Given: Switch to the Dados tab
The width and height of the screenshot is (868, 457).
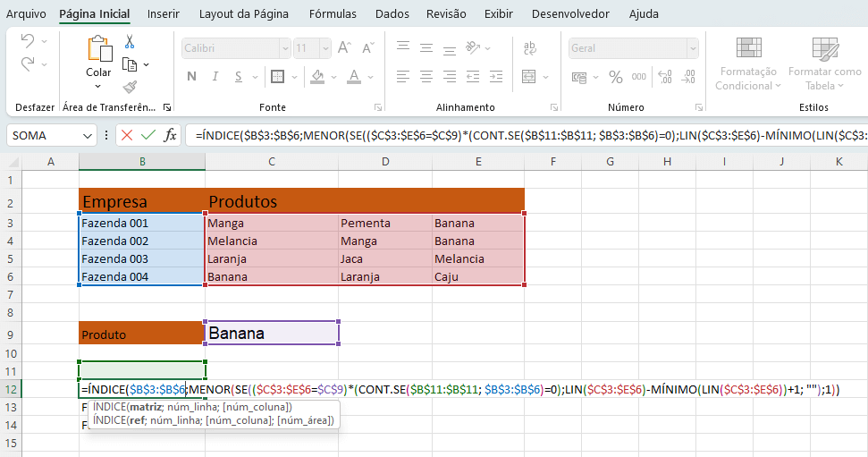Looking at the screenshot, I should click(x=392, y=13).
